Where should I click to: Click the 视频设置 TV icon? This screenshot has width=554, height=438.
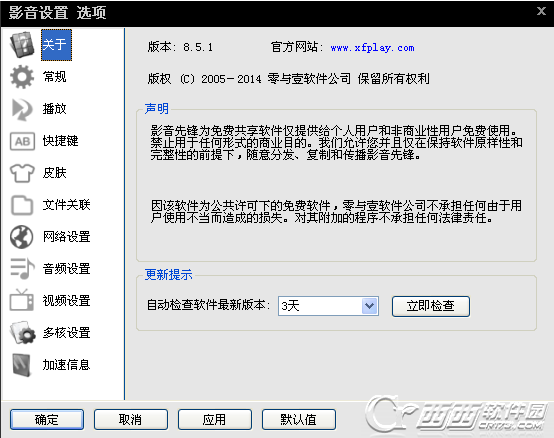tap(22, 300)
